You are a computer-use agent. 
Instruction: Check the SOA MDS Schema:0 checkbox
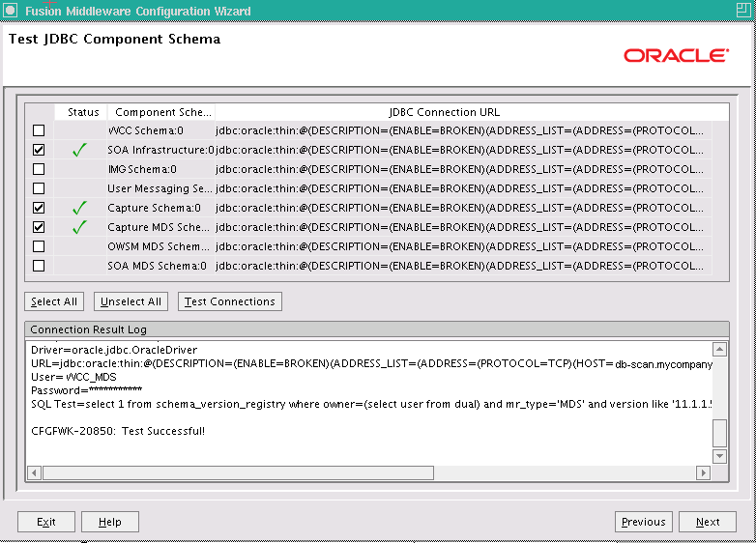(x=39, y=266)
